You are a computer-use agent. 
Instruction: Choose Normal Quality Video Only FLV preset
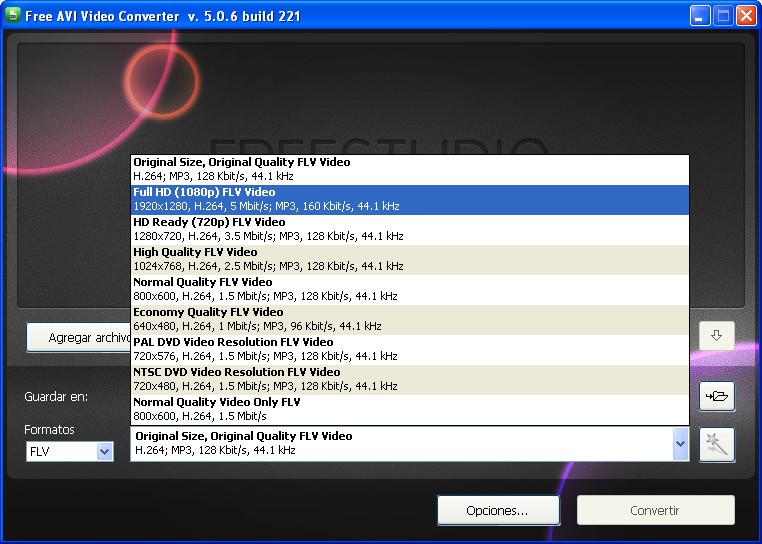(x=410, y=410)
